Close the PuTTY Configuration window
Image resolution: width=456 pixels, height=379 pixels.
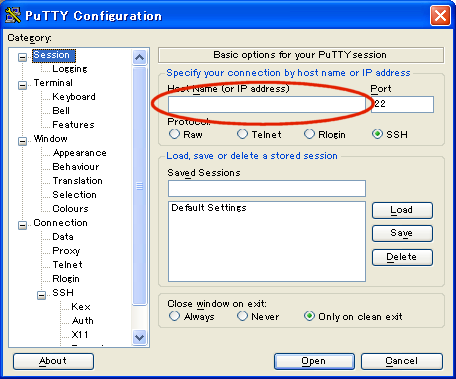(440, 16)
